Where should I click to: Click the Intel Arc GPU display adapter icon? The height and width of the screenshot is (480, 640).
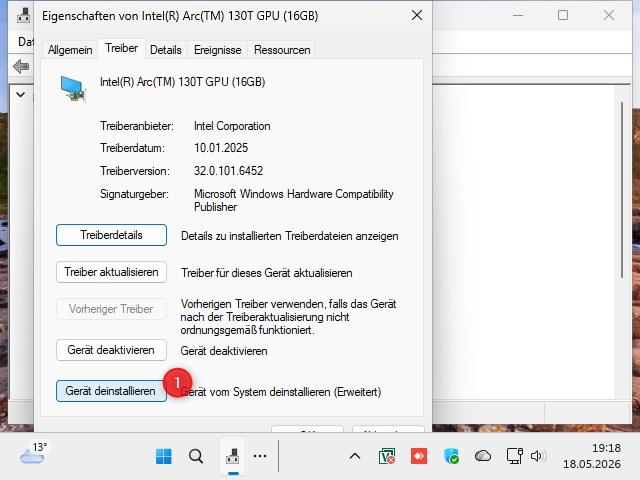[73, 88]
